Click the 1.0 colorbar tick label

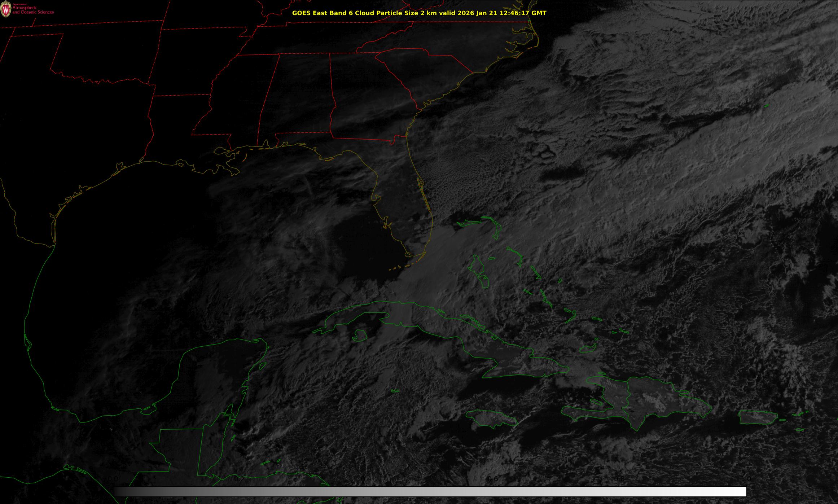pos(746,479)
